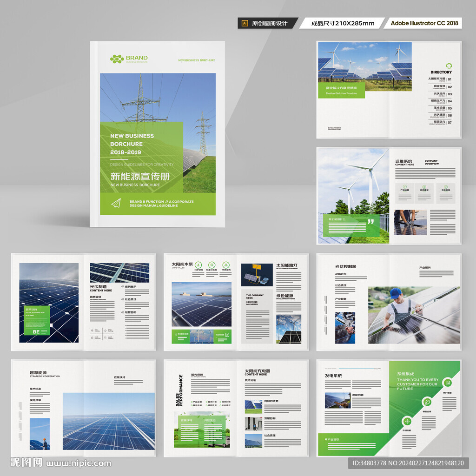Click the network icon beside 科研创新 in the green strip

pyautogui.click(x=227, y=335)
